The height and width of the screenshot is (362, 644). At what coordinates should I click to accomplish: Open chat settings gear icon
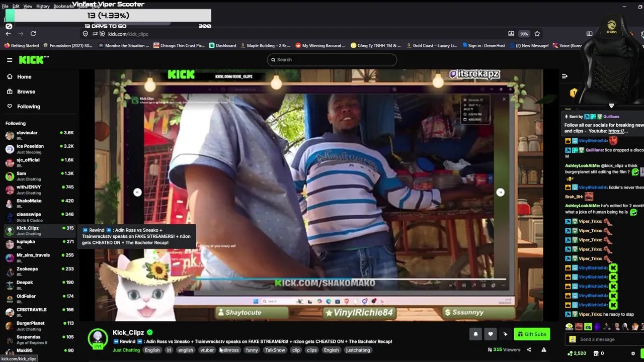point(633,353)
